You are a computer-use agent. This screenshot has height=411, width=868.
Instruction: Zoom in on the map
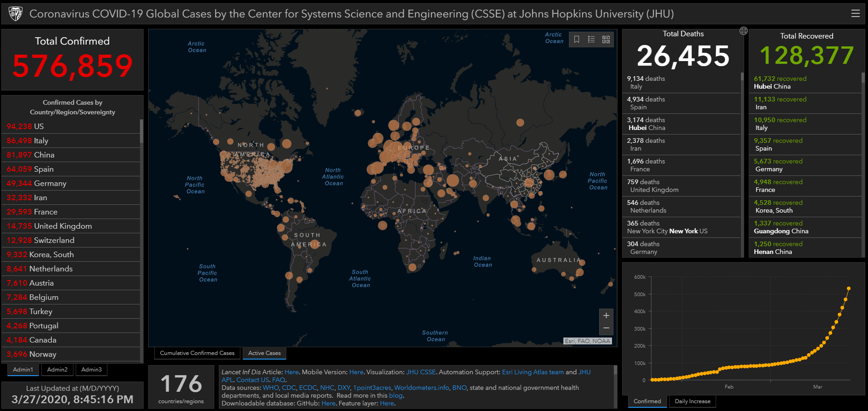[606, 315]
